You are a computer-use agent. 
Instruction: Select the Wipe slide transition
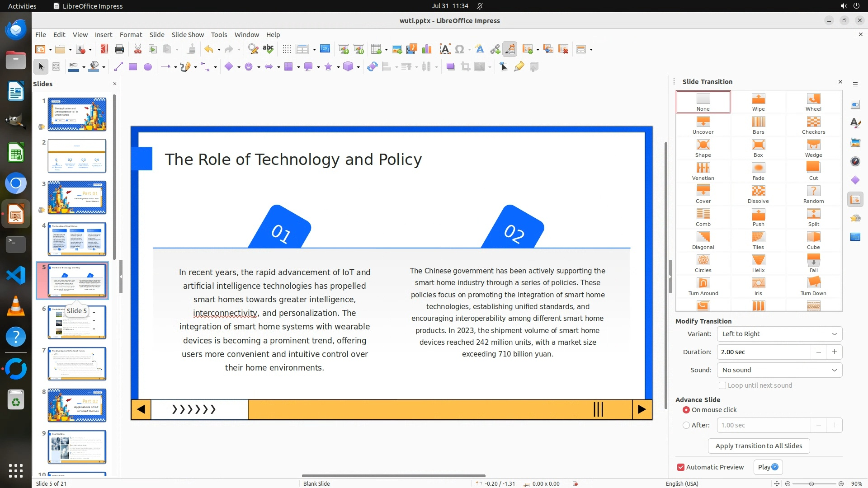pos(758,102)
